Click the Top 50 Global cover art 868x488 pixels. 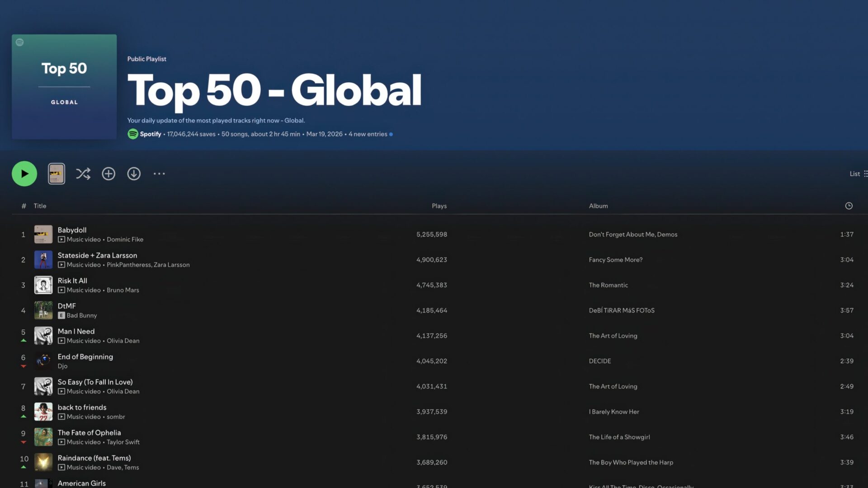coord(64,86)
